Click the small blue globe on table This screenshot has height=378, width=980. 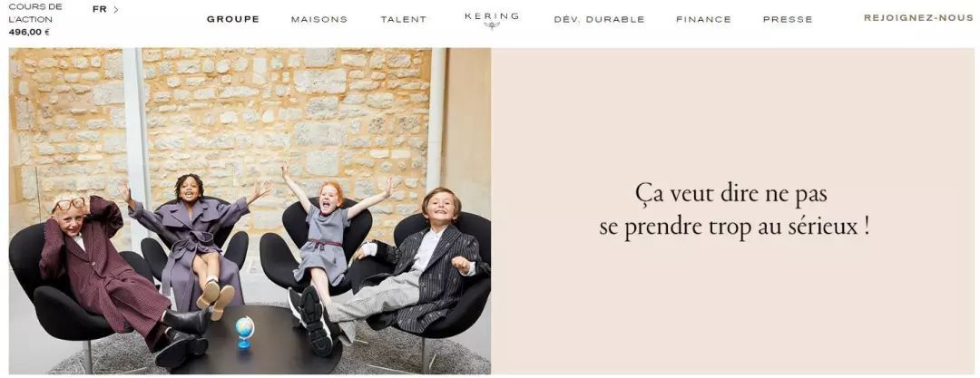(x=244, y=332)
